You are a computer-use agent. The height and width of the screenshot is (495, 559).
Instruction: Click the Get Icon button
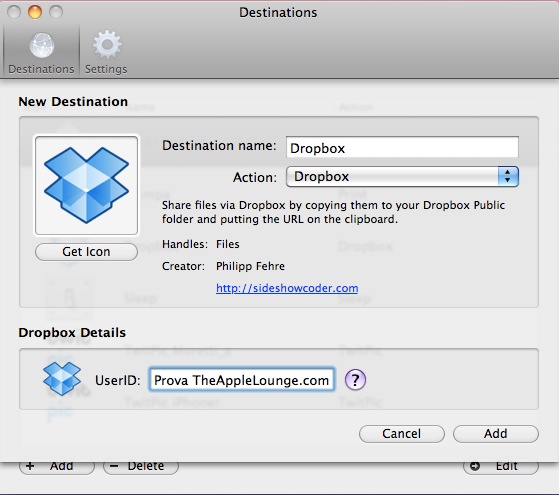pos(86,252)
